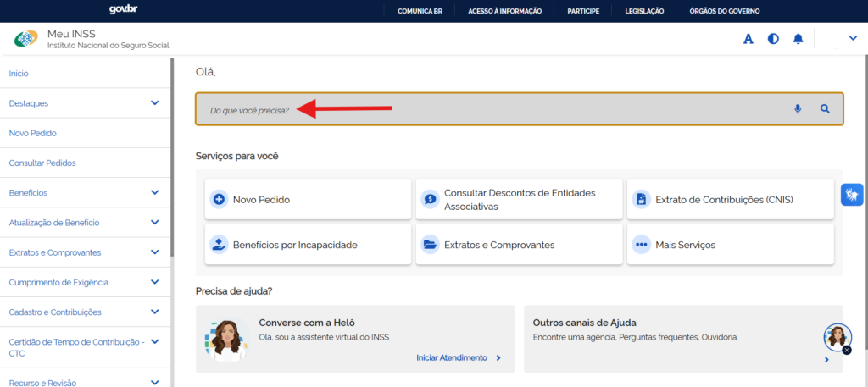
Task: Click magnifying glass search icon
Action: (x=825, y=109)
